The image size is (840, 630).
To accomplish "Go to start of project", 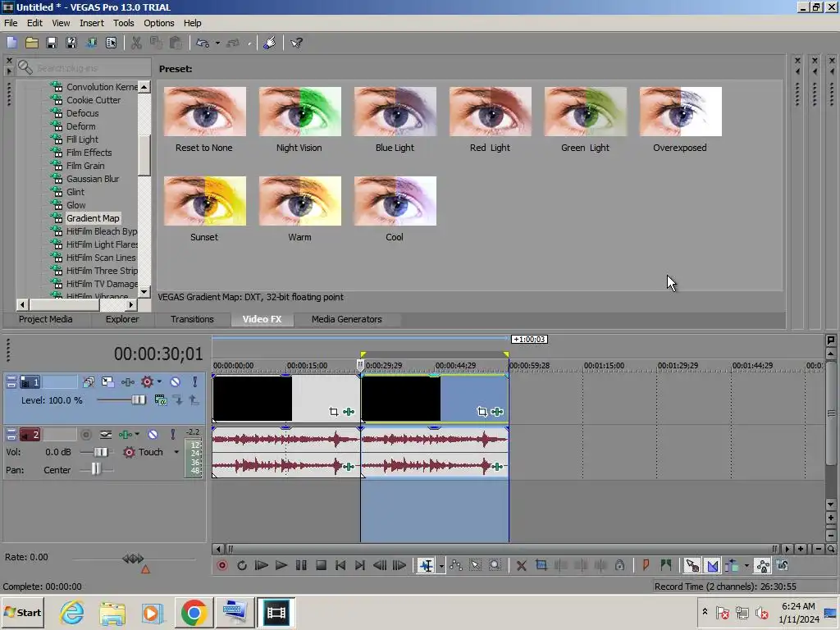I will click(x=340, y=565).
